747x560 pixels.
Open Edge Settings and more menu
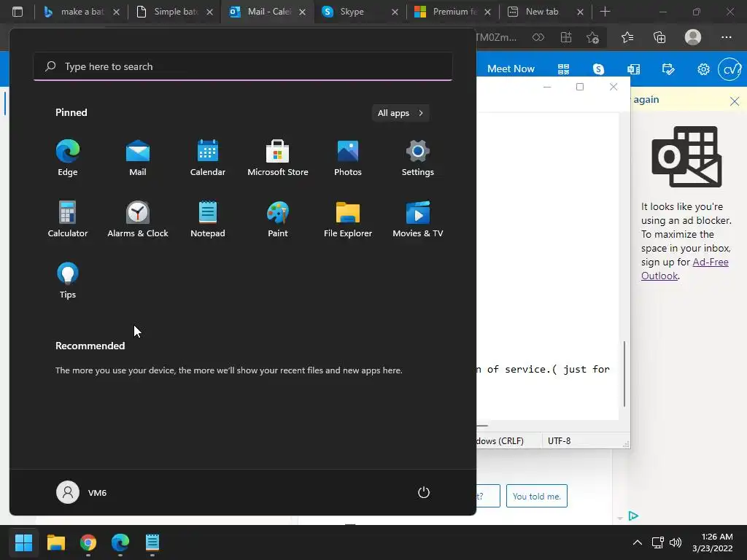726,37
